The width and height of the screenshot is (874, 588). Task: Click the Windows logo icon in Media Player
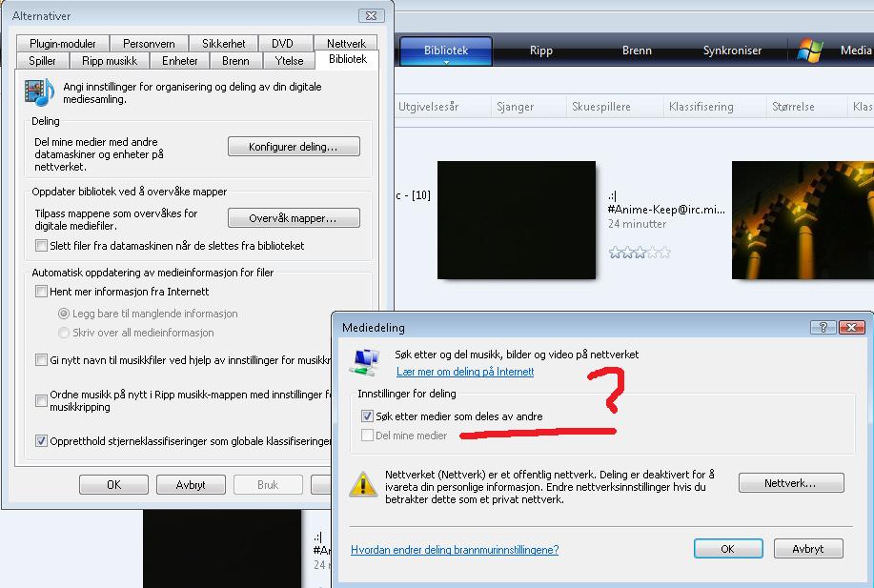[810, 51]
